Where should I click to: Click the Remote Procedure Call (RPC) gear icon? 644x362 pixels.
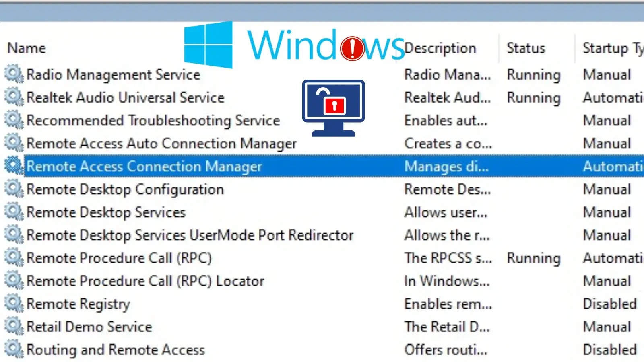[x=13, y=258]
